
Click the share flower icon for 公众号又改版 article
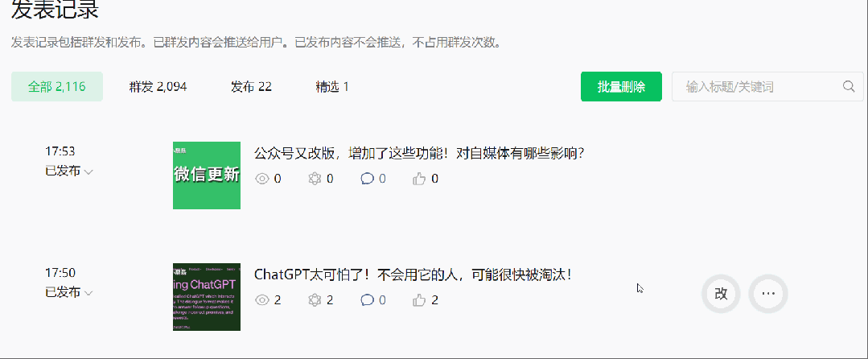[315, 179]
